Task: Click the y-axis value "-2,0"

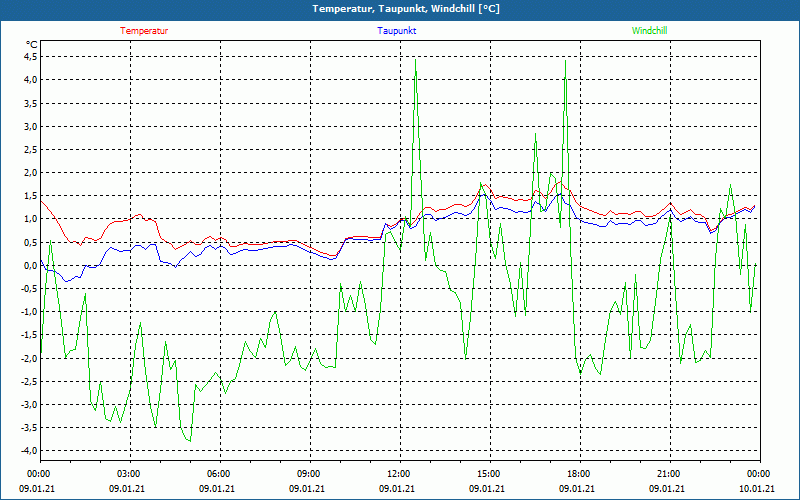Action: click(x=30, y=358)
